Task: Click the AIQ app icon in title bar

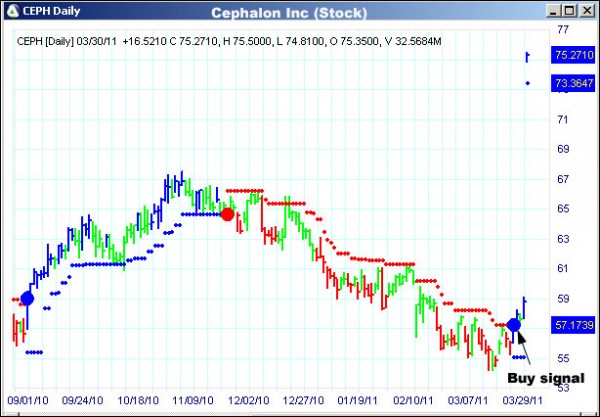Action: (x=13, y=11)
